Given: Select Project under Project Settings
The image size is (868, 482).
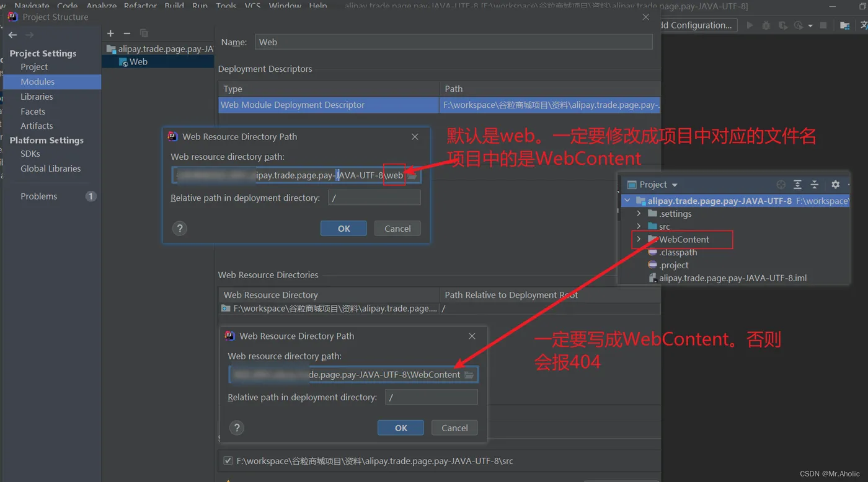Looking at the screenshot, I should tap(34, 67).
